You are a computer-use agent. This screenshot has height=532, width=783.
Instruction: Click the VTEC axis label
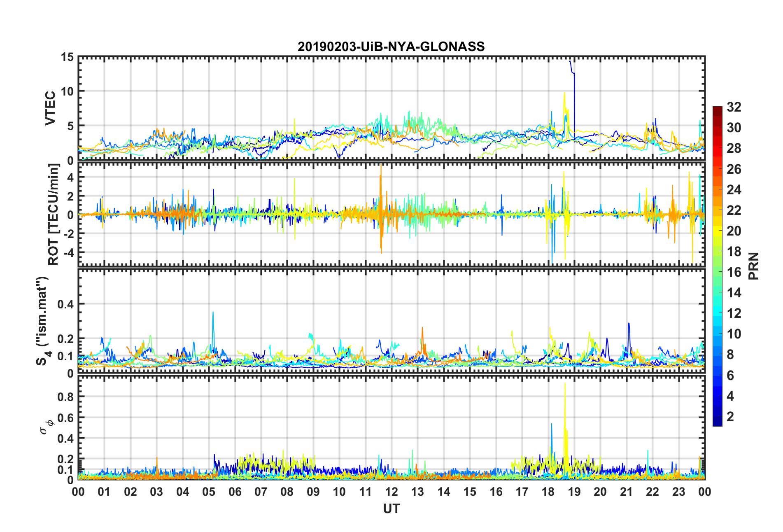[50, 109]
